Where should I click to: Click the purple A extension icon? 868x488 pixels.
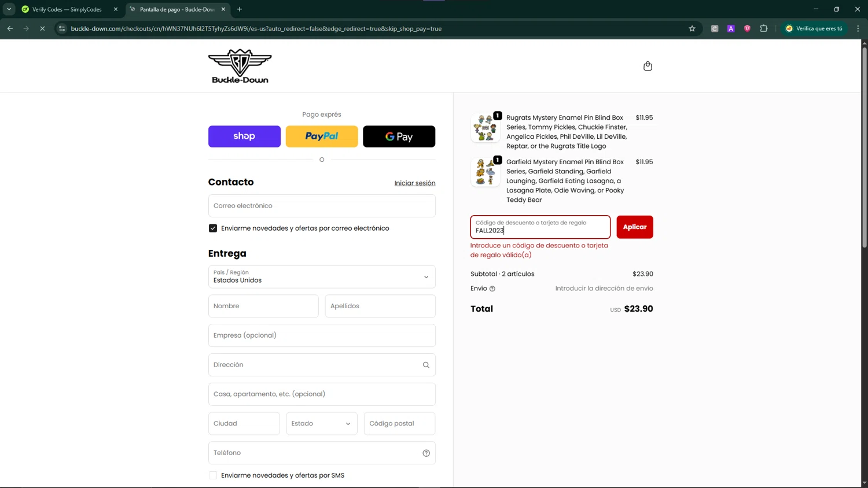[731, 28]
